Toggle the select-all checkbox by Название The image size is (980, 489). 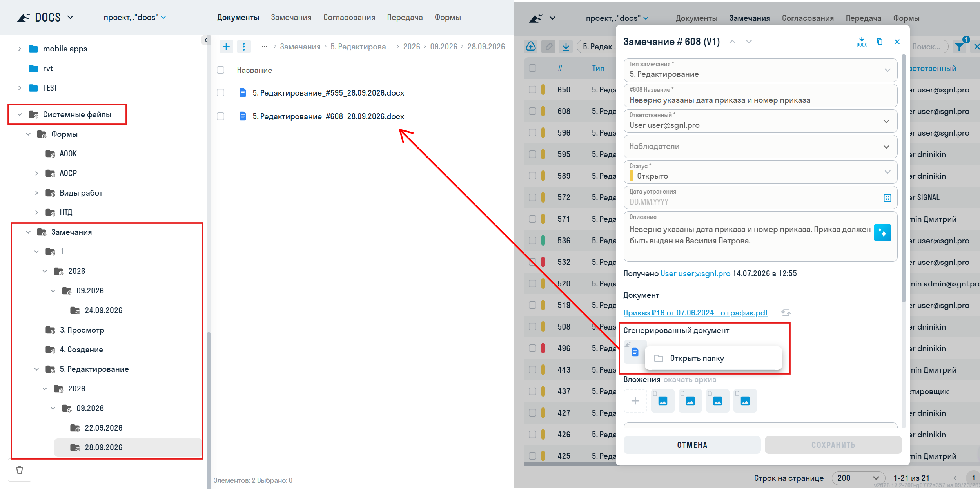pos(221,70)
